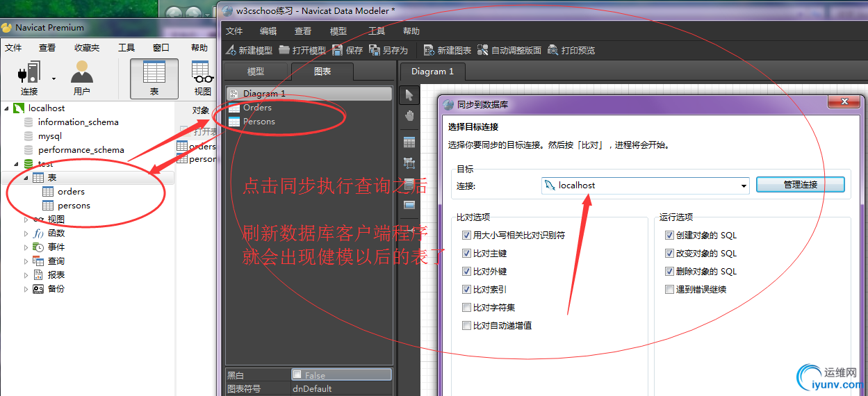Image resolution: width=868 pixels, height=396 pixels.
Task: Click the User (用户) icon in Navicat Premium
Action: point(82,72)
